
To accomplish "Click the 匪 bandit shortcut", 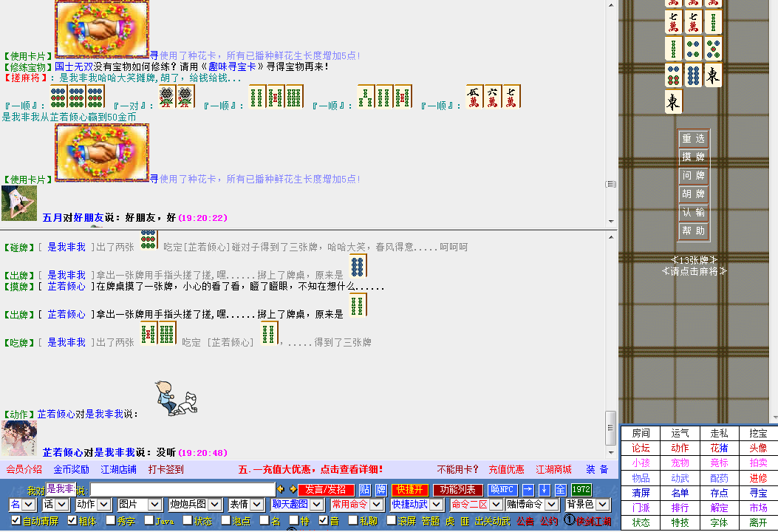I will pyautogui.click(x=465, y=521).
